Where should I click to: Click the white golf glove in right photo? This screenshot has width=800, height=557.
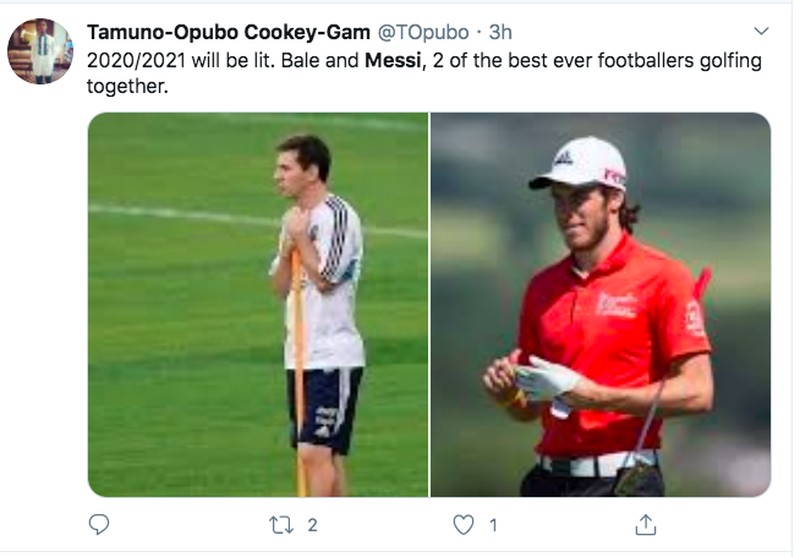546,378
